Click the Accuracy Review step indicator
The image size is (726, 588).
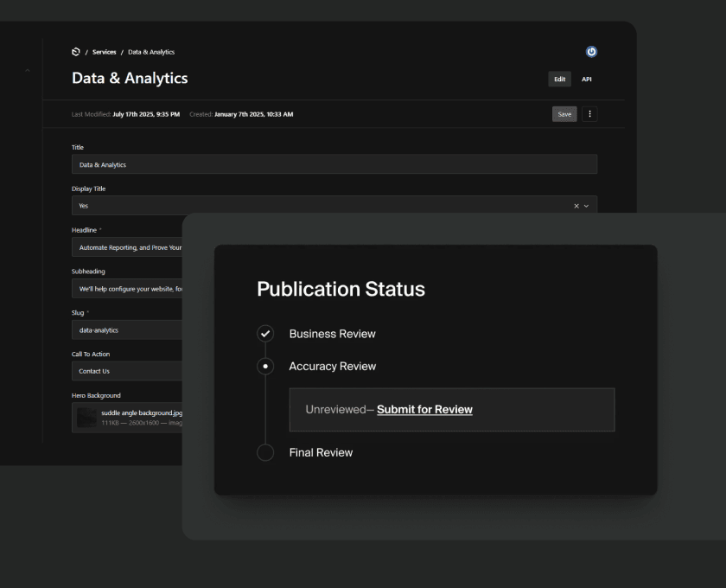[265, 367]
